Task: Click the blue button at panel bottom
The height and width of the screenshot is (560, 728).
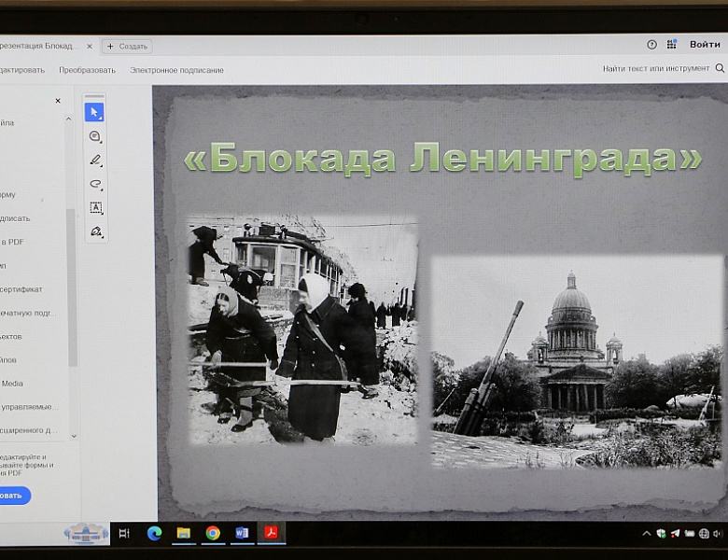Action: (15, 496)
